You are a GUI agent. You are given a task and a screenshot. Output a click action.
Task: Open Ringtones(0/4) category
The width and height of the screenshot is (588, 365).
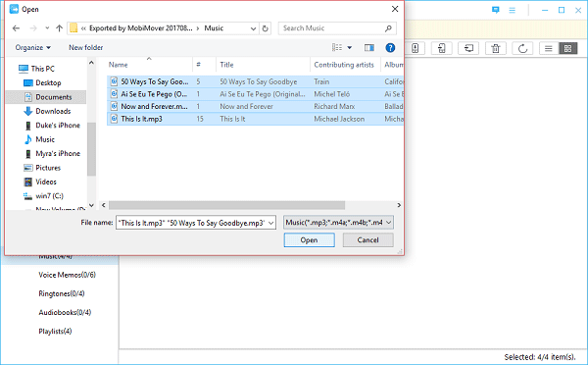62,293
